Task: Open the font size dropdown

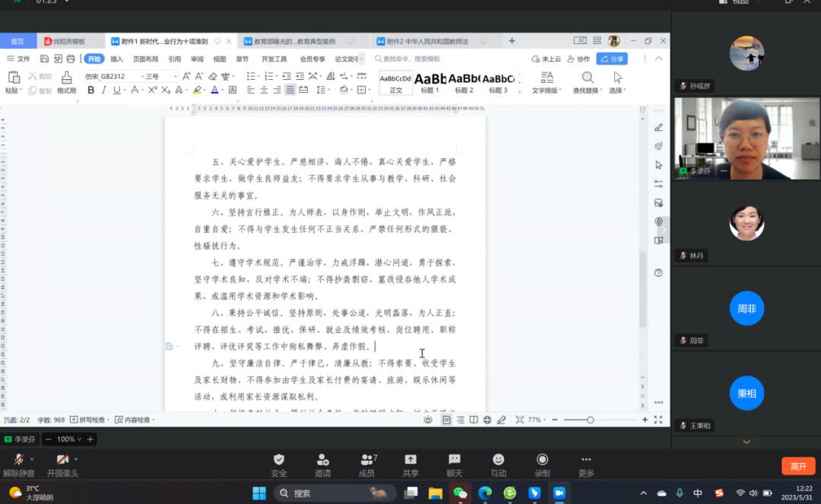Action: tap(176, 77)
